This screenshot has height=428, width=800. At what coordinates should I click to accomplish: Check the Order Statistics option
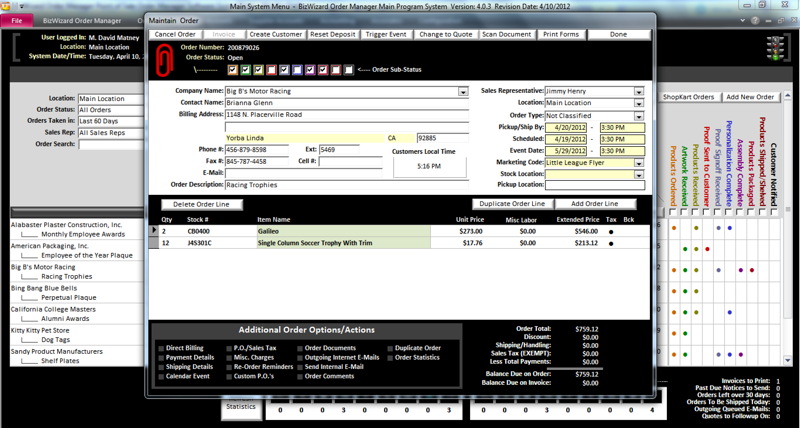point(390,358)
